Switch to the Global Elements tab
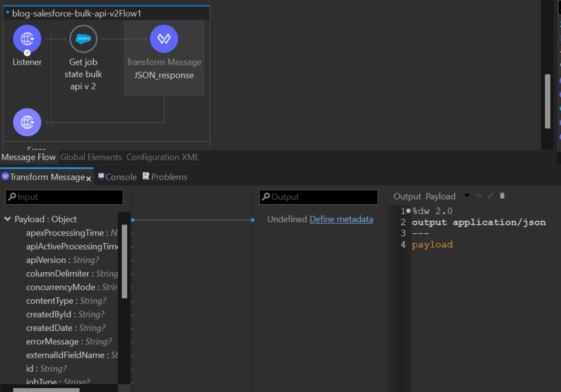 point(90,157)
